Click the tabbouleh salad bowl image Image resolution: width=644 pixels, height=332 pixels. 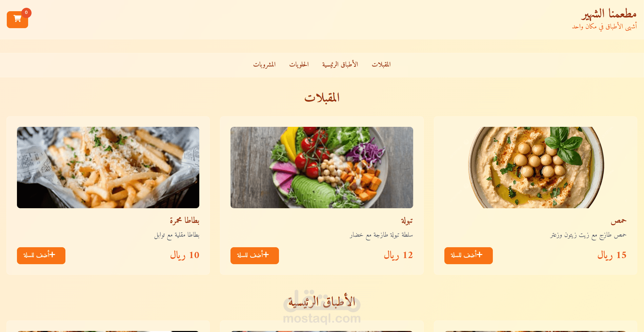322,168
